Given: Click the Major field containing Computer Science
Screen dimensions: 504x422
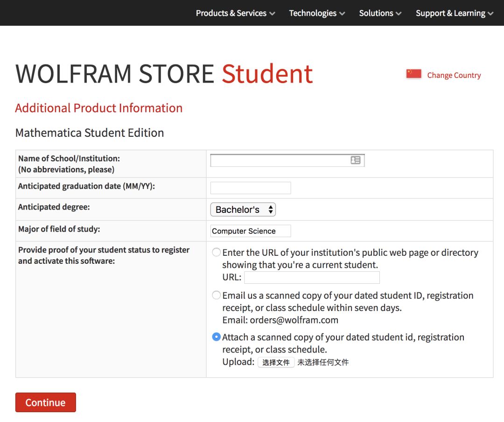Looking at the screenshot, I should (x=251, y=231).
